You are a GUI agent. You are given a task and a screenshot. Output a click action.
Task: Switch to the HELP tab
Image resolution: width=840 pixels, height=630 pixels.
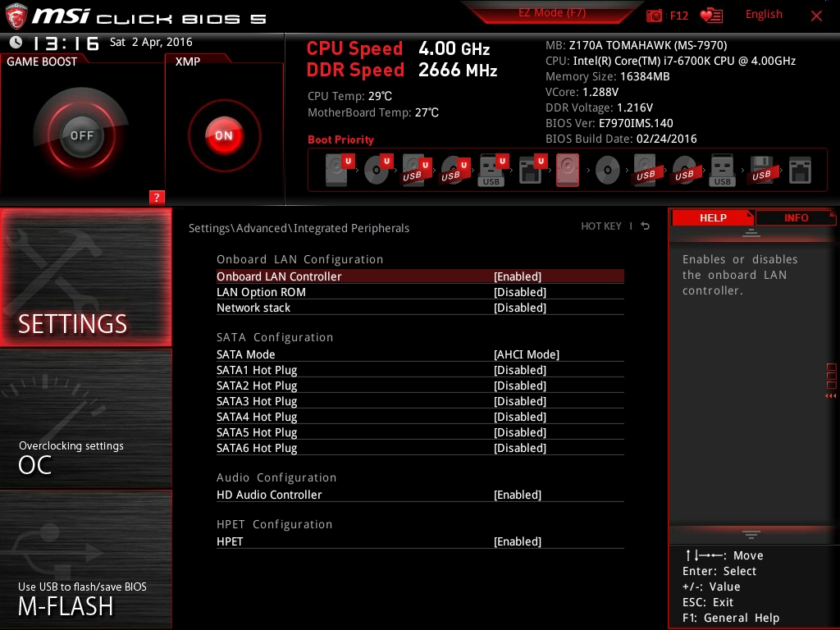point(713,217)
